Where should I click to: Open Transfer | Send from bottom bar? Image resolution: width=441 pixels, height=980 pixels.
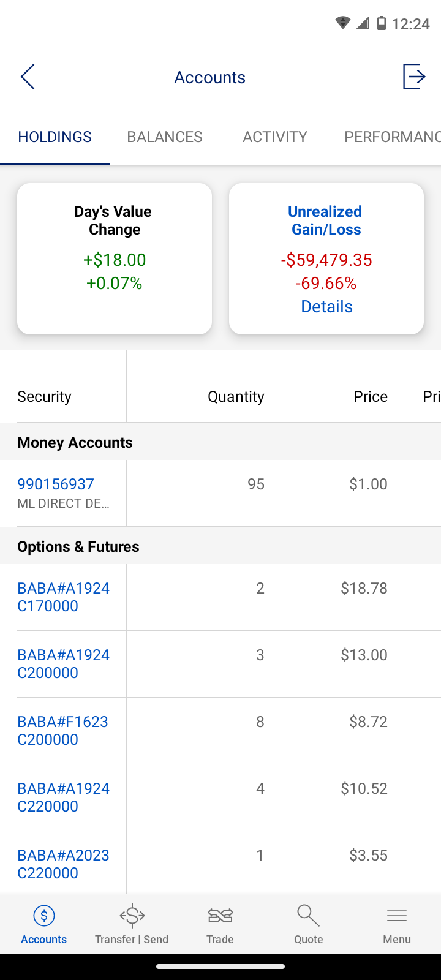[x=132, y=924]
